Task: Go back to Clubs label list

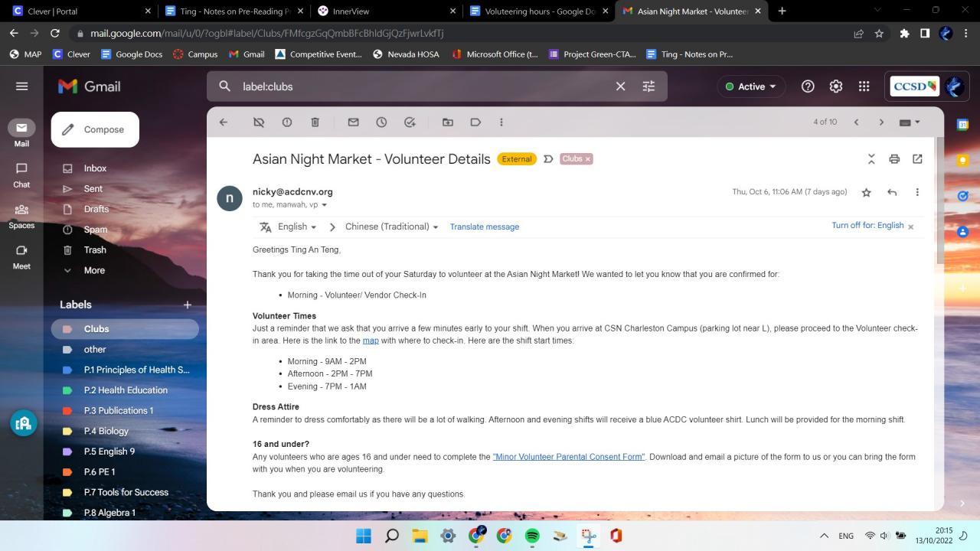Action: pyautogui.click(x=224, y=122)
